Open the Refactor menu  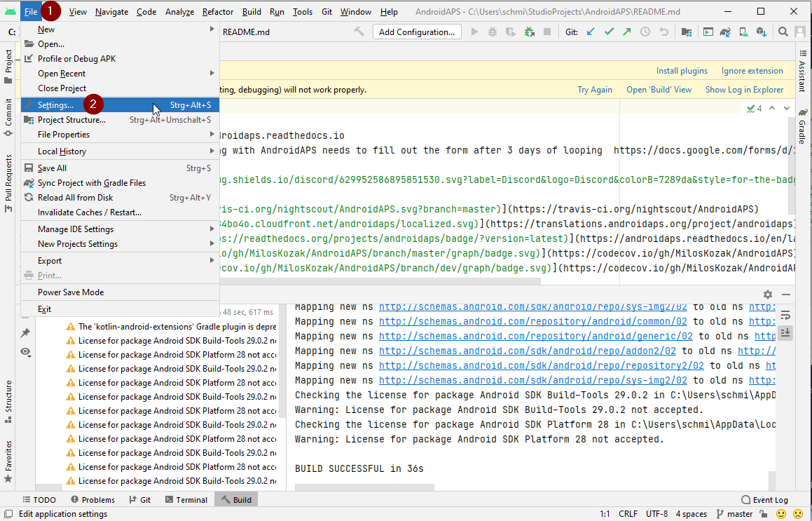[x=217, y=11]
